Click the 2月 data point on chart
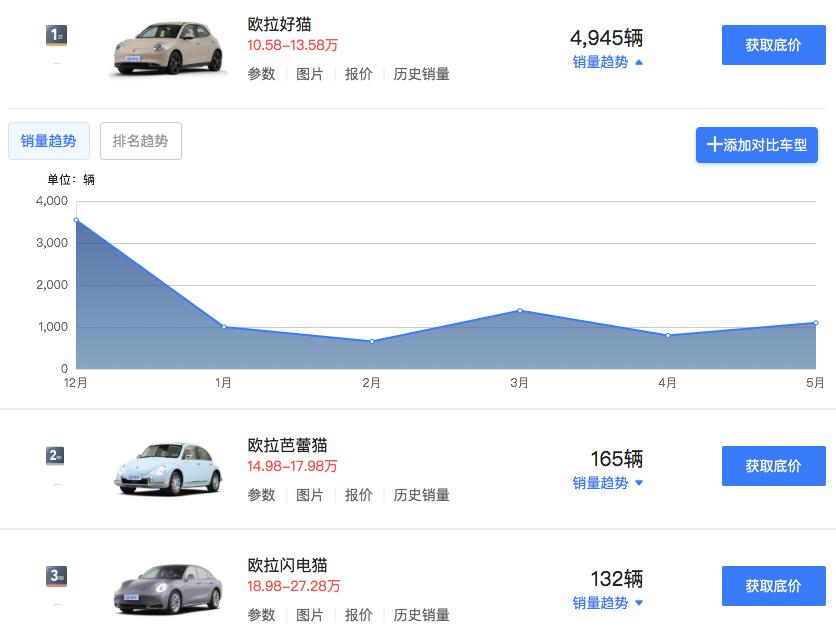Viewport: 836px width, 639px height. click(372, 342)
